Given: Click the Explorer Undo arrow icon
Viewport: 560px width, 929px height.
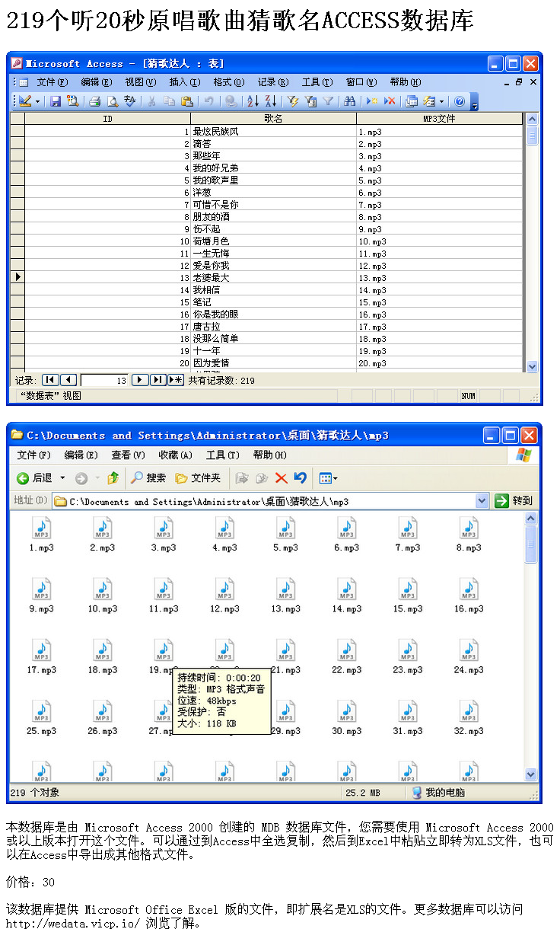Looking at the screenshot, I should [x=301, y=478].
